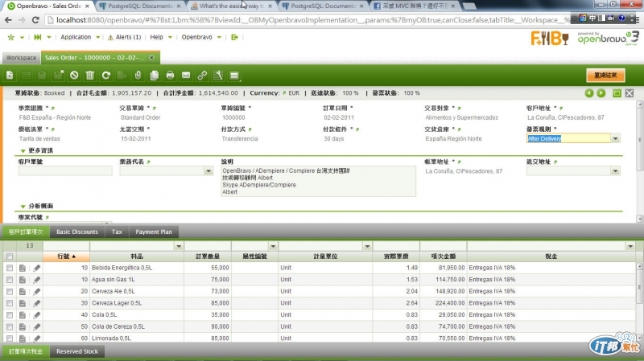This screenshot has width=644, height=361.
Task: Click the logout exit icon
Action: click(x=234, y=37)
